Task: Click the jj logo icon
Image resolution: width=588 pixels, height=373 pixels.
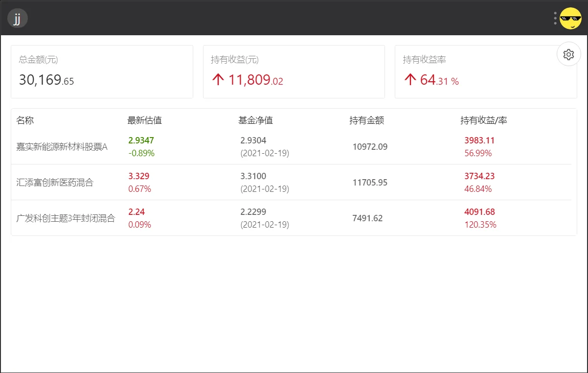Action: (x=18, y=19)
